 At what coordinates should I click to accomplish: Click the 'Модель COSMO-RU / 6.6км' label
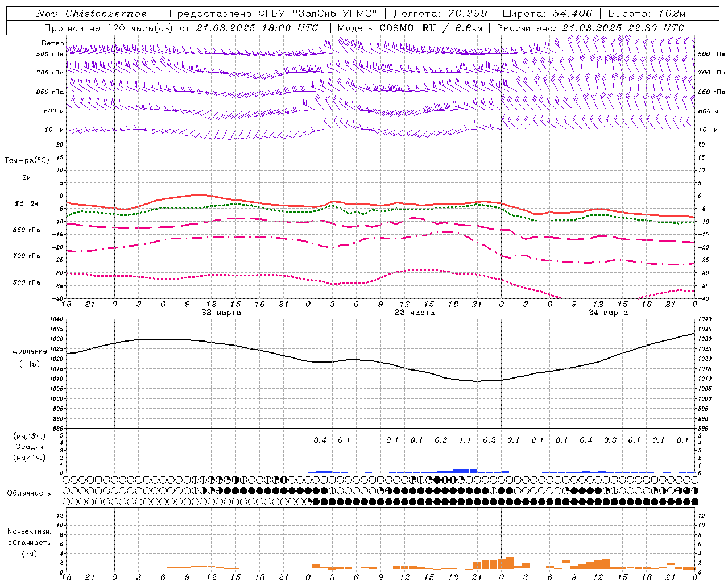[410, 28]
